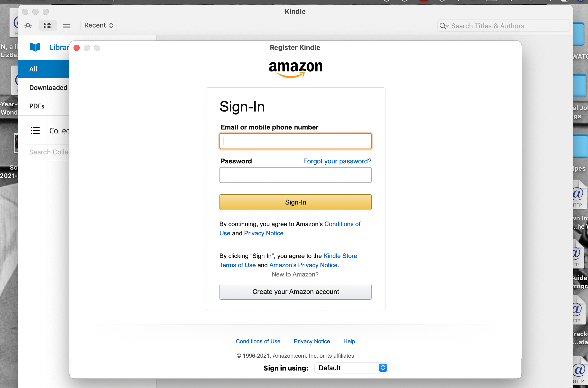Image resolution: width=588 pixels, height=388 pixels.
Task: Click the Create your Amazon account button
Action: point(295,291)
